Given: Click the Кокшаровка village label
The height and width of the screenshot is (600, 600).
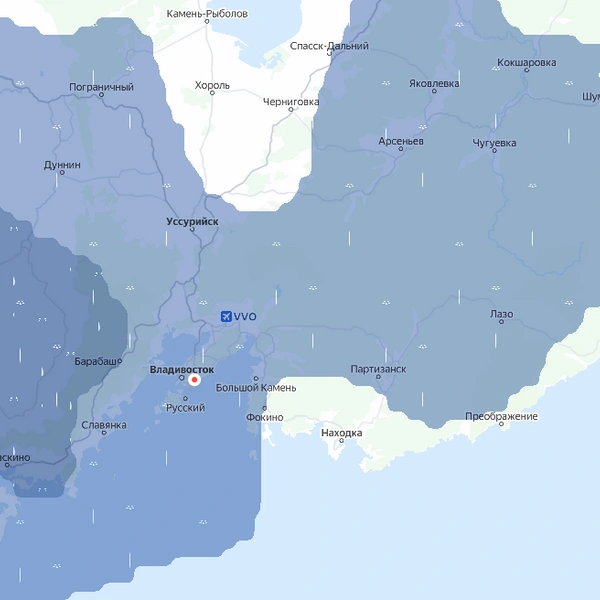Looking at the screenshot, I should (527, 62).
